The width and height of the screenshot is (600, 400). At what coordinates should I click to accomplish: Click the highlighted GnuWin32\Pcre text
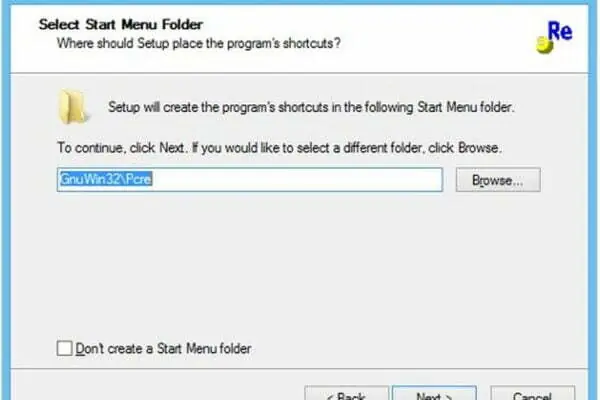coord(106,179)
